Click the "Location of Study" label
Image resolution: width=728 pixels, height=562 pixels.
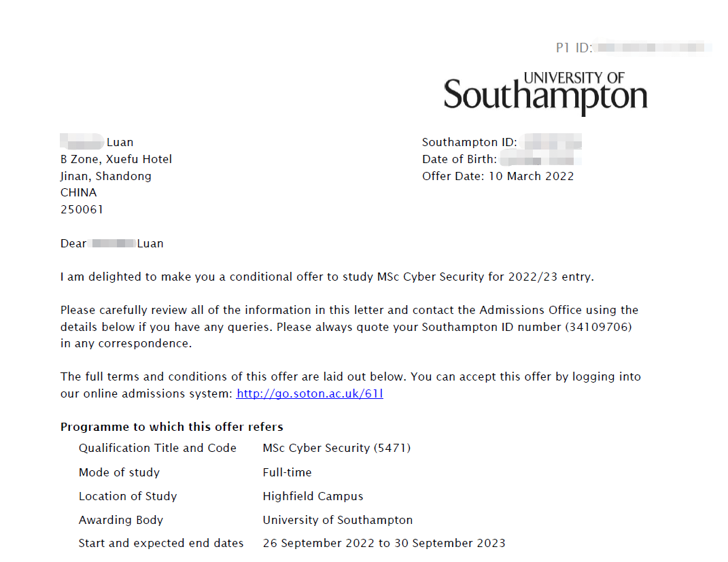pyautogui.click(x=128, y=496)
